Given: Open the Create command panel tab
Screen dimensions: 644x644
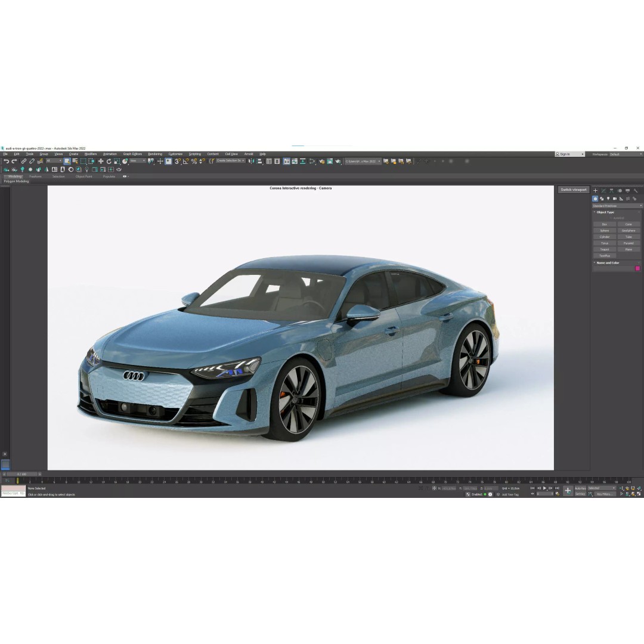Looking at the screenshot, I should point(595,191).
